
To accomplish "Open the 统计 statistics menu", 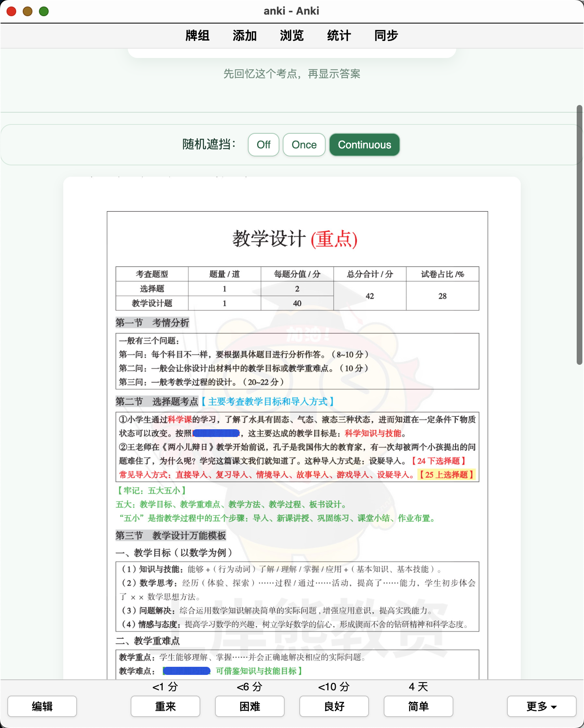I will click(339, 36).
